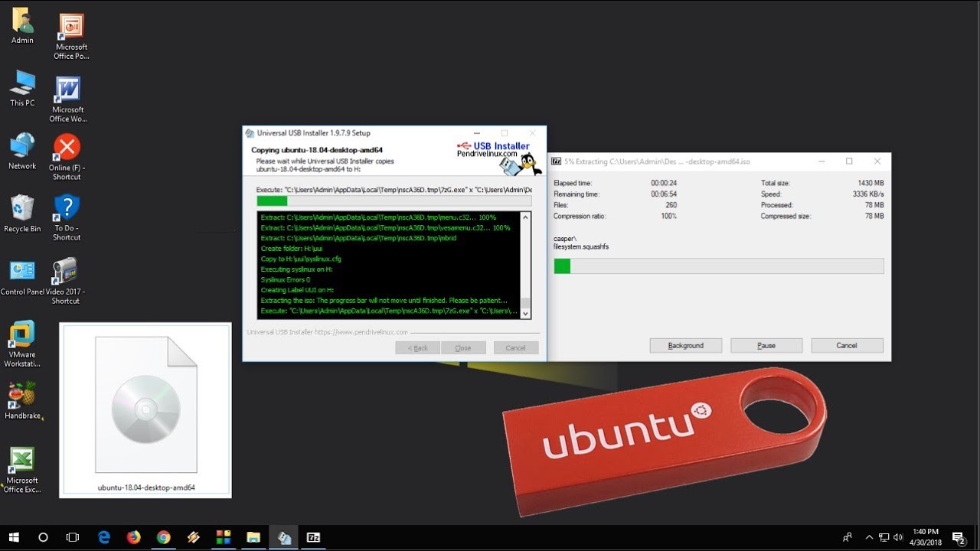
Task: Open the Windows Start menu
Action: [x=14, y=537]
